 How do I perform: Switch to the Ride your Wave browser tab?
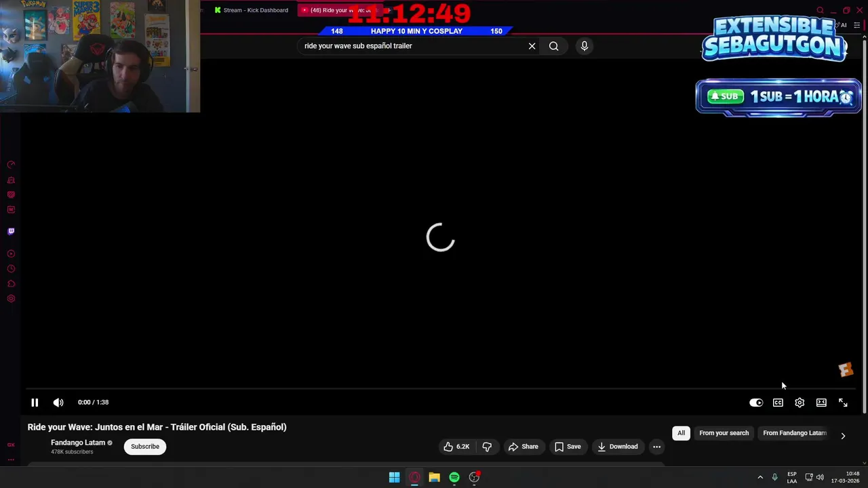click(339, 10)
